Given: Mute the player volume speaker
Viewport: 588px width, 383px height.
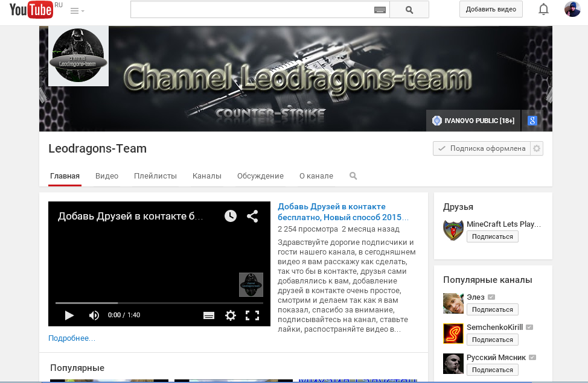Looking at the screenshot, I should pos(94,315).
